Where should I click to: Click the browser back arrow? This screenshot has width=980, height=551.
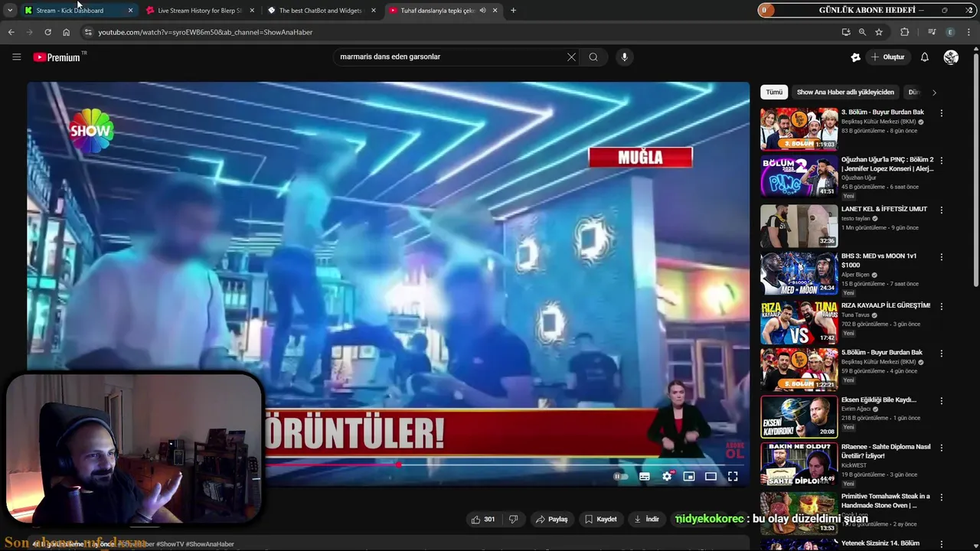[x=11, y=32]
